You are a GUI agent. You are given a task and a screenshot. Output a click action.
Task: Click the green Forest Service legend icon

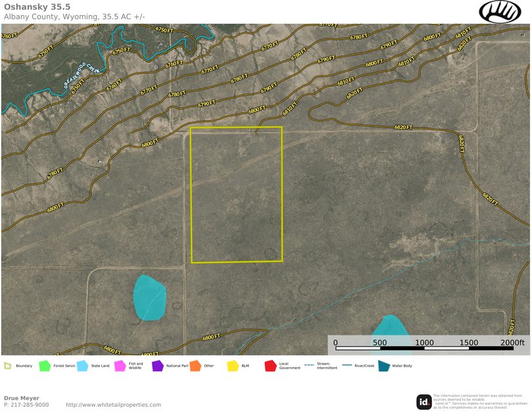pos(44,366)
